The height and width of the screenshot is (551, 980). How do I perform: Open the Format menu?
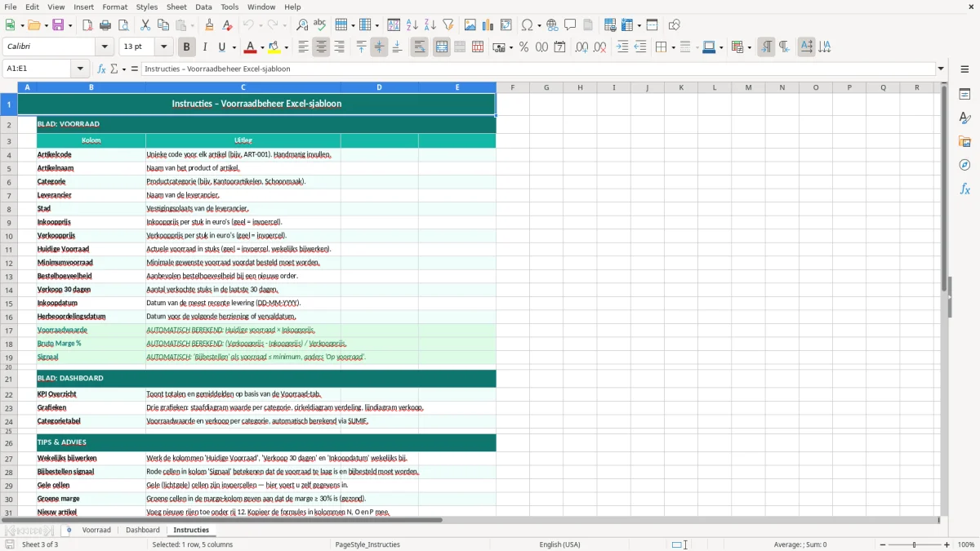pos(114,7)
